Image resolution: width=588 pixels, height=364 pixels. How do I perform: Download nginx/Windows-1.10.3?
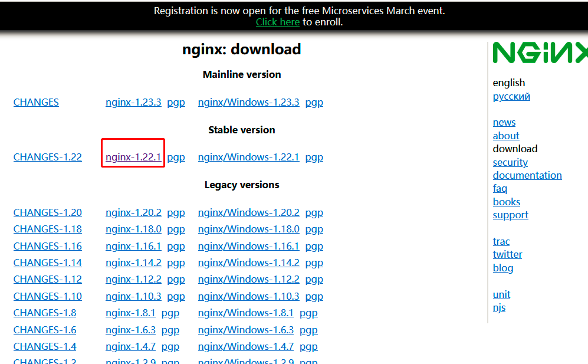pyautogui.click(x=249, y=296)
